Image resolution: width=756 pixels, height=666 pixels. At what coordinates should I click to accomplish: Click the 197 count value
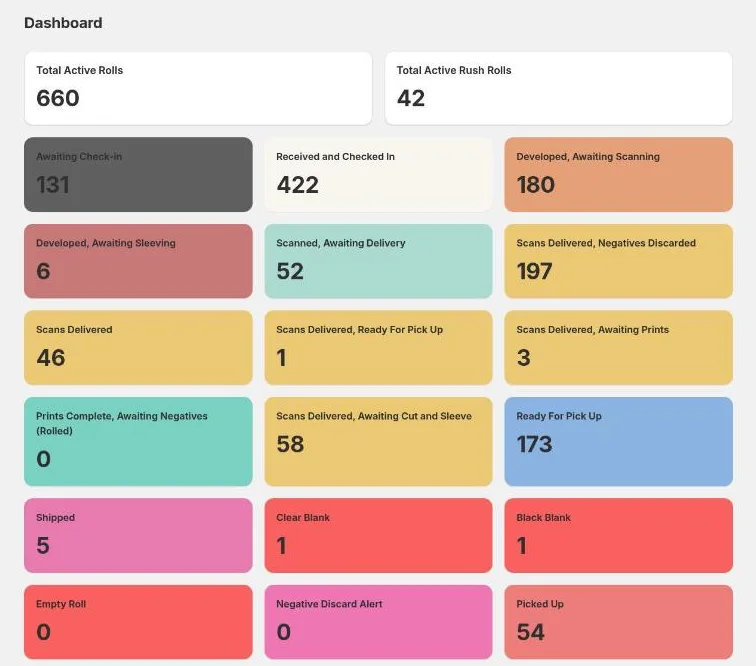click(534, 271)
